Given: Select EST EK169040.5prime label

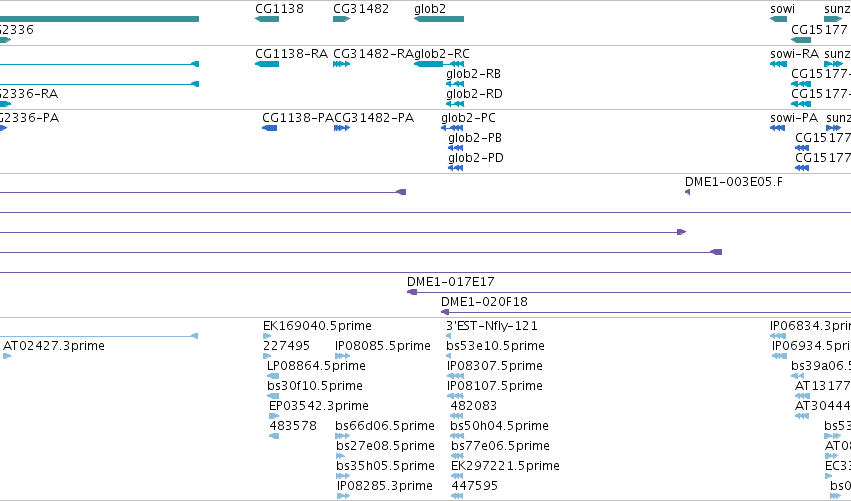Looking at the screenshot, I should (317, 326).
